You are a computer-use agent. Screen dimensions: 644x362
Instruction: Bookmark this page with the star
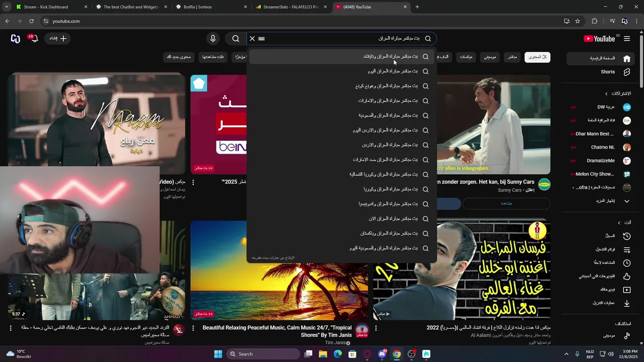578,21
